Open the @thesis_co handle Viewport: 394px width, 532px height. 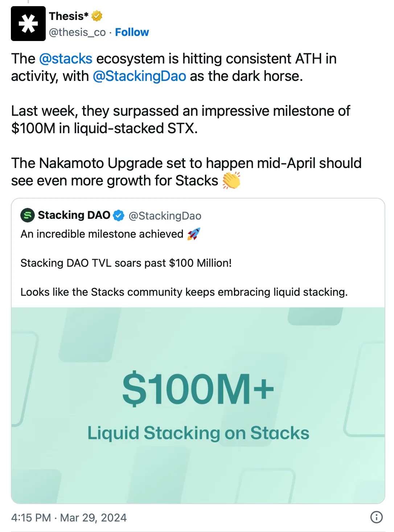[77, 32]
